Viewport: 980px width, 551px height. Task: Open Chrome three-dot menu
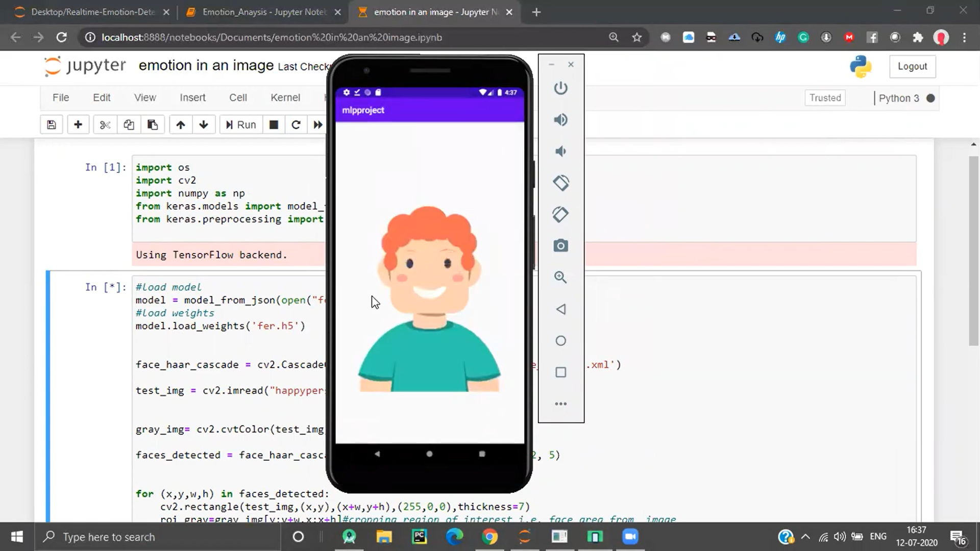(x=964, y=37)
